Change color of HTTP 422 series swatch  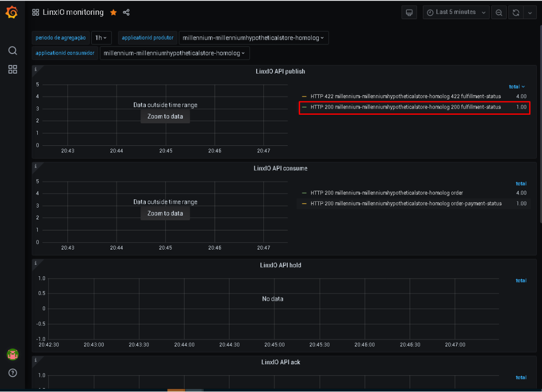(304, 97)
